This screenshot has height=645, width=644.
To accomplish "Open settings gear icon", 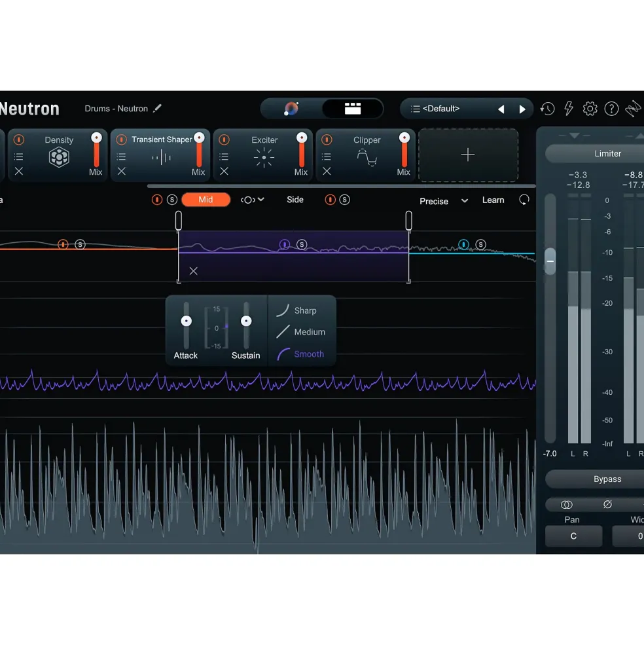I will click(590, 109).
